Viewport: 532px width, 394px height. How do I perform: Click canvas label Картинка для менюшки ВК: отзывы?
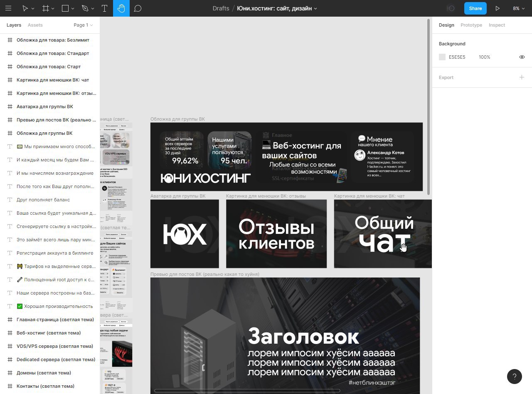pos(266,196)
